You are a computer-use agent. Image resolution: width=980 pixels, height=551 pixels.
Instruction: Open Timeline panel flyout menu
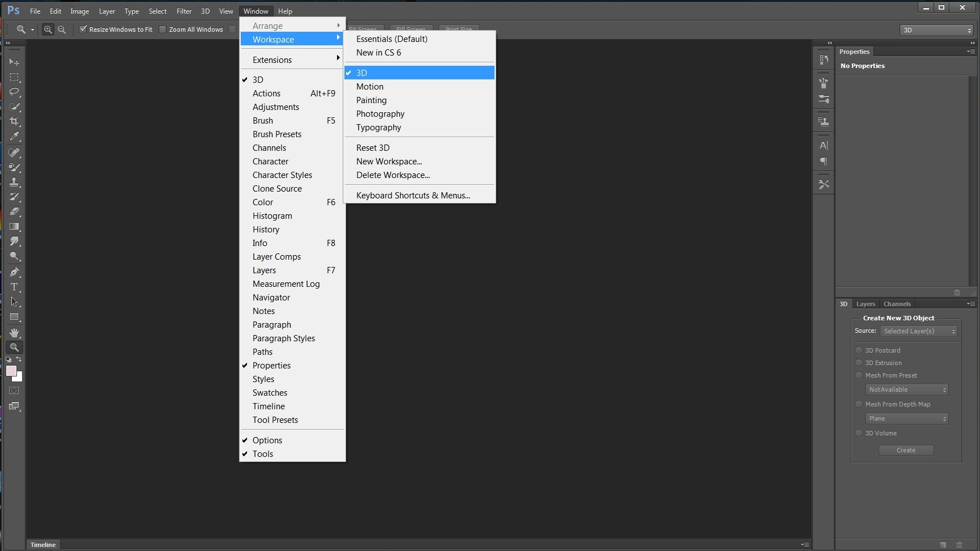pos(805,545)
